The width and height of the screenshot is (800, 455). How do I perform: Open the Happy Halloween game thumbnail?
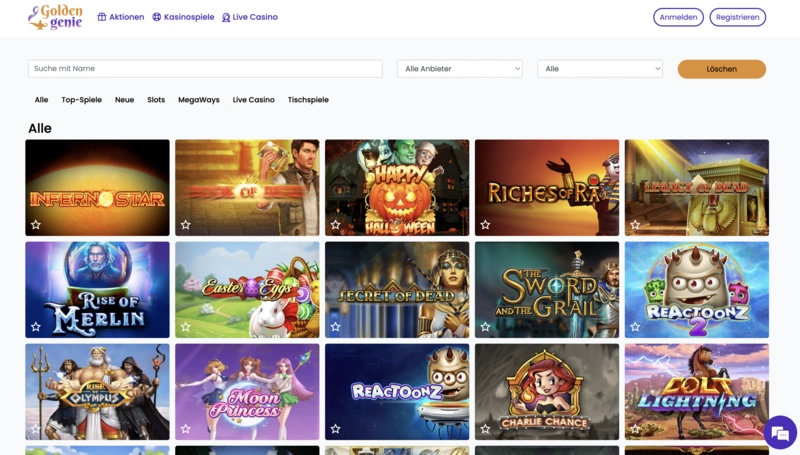(397, 188)
